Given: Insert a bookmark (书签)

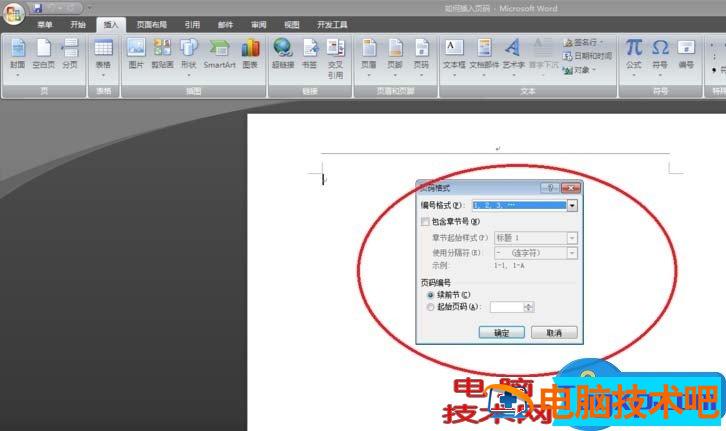Looking at the screenshot, I should (309, 55).
